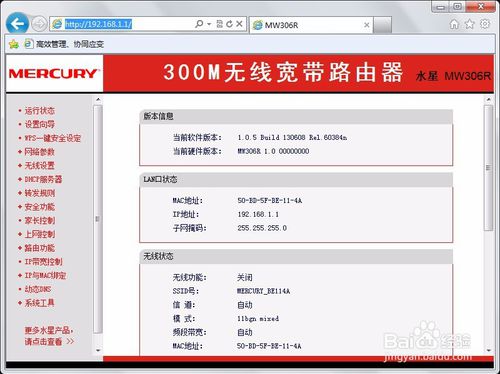Image resolution: width=500 pixels, height=374 pixels.
Task: Select the MW306R browser tab
Action: (x=311, y=25)
